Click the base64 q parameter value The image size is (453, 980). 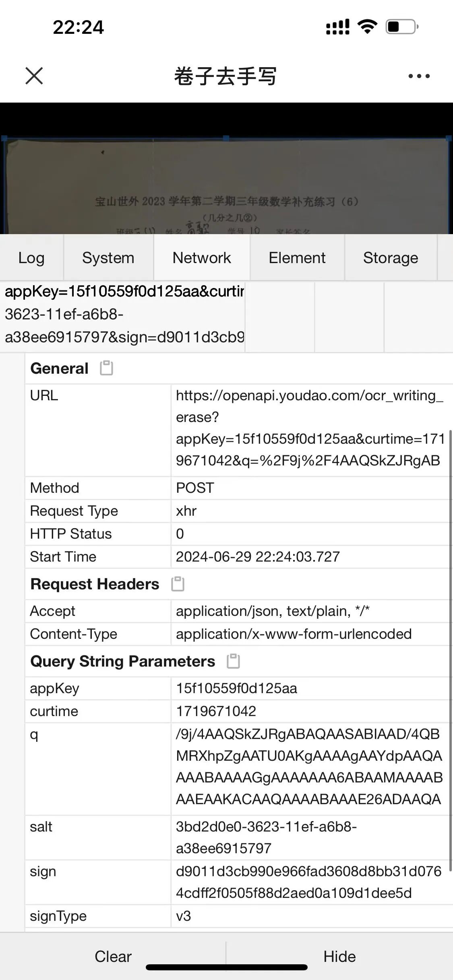pyautogui.click(x=309, y=766)
